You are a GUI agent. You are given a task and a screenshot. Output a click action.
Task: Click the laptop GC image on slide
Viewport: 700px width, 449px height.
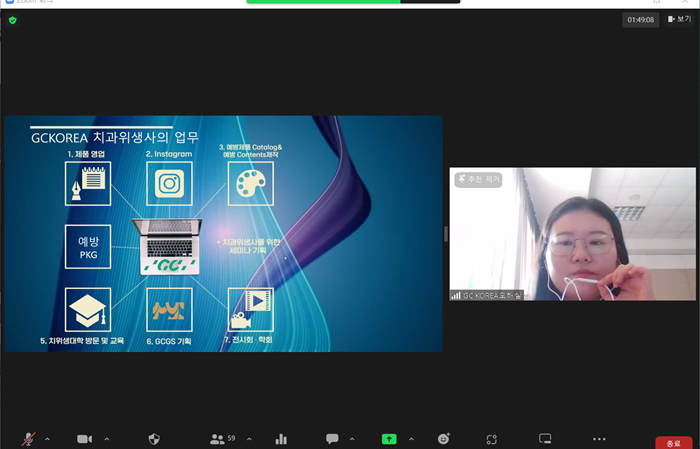click(169, 247)
